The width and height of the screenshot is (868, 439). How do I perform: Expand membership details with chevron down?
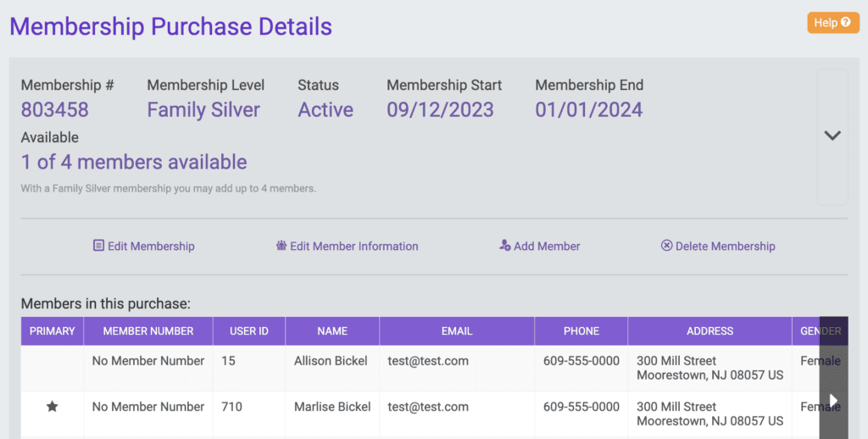(832, 136)
